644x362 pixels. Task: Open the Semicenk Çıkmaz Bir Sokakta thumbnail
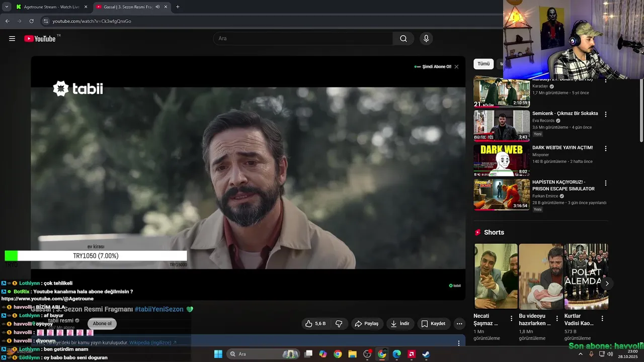tap(502, 126)
